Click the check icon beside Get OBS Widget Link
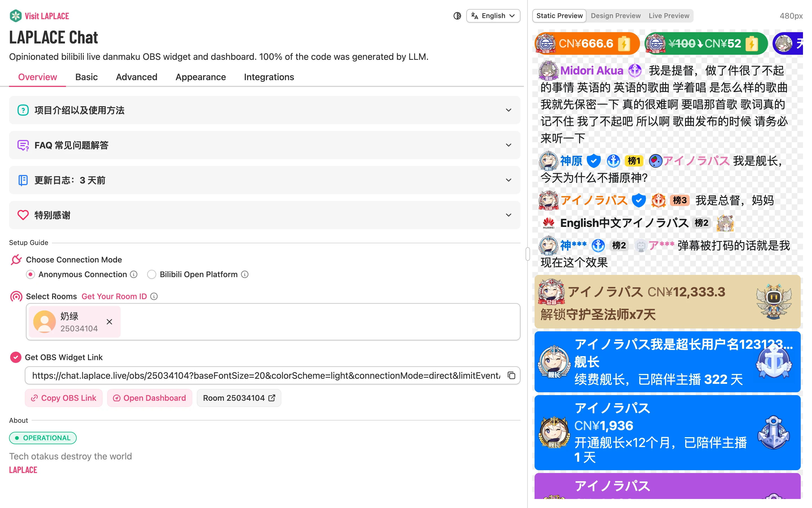 point(16,357)
